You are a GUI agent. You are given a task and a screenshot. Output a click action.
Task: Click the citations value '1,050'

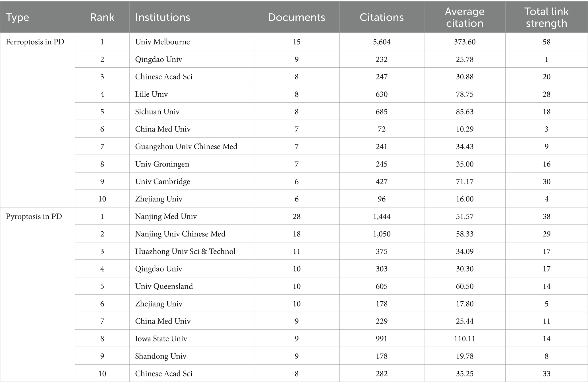[382, 234]
